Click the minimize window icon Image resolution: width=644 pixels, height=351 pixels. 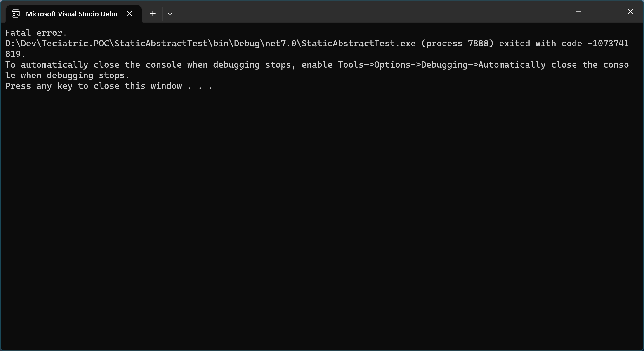579,12
